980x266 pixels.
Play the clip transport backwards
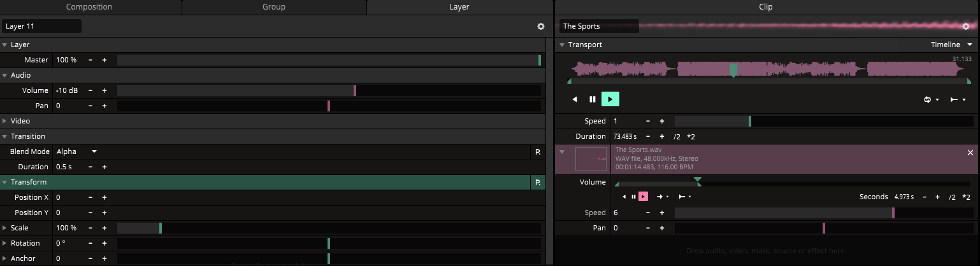click(x=575, y=99)
